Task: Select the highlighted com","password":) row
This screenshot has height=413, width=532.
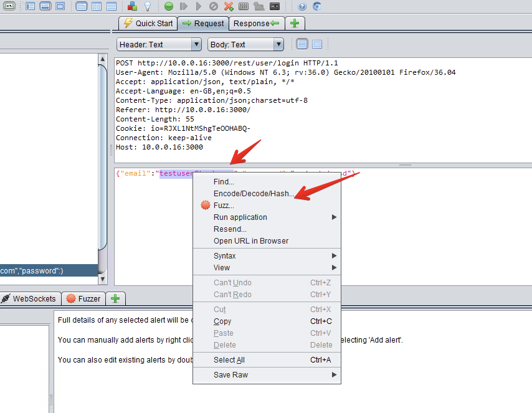Action: pyautogui.click(x=49, y=271)
